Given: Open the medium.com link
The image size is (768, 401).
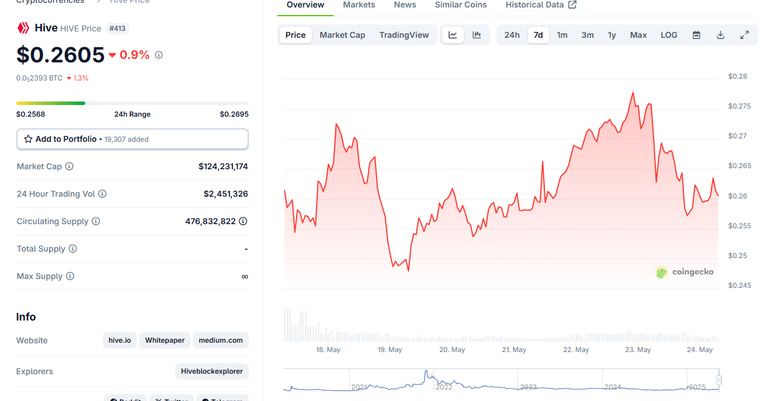Looking at the screenshot, I should [220, 340].
